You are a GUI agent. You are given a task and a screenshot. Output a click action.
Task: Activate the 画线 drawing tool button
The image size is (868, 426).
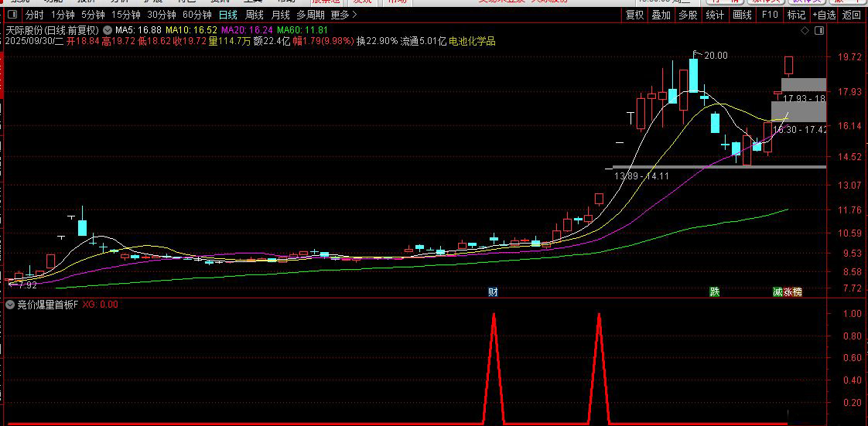click(x=742, y=15)
